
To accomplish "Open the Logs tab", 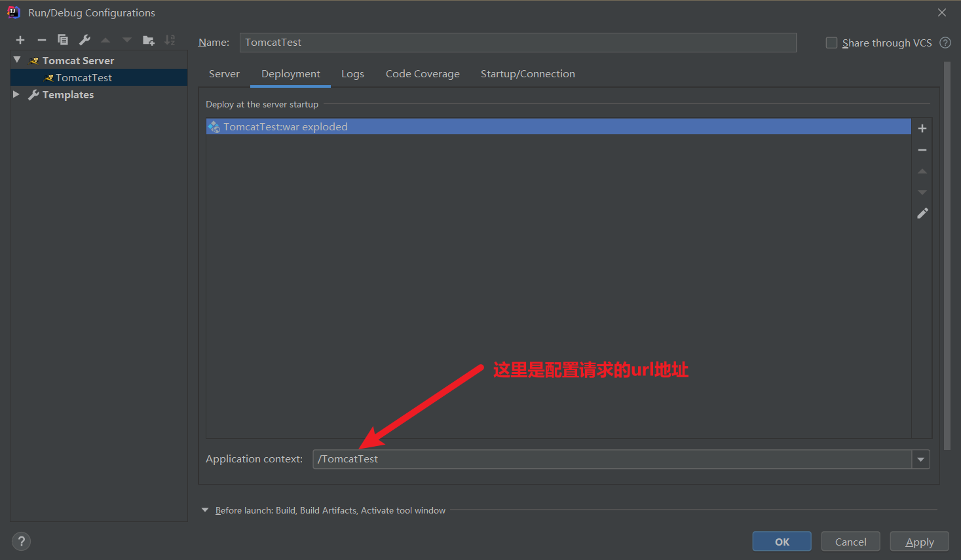I will tap(352, 74).
